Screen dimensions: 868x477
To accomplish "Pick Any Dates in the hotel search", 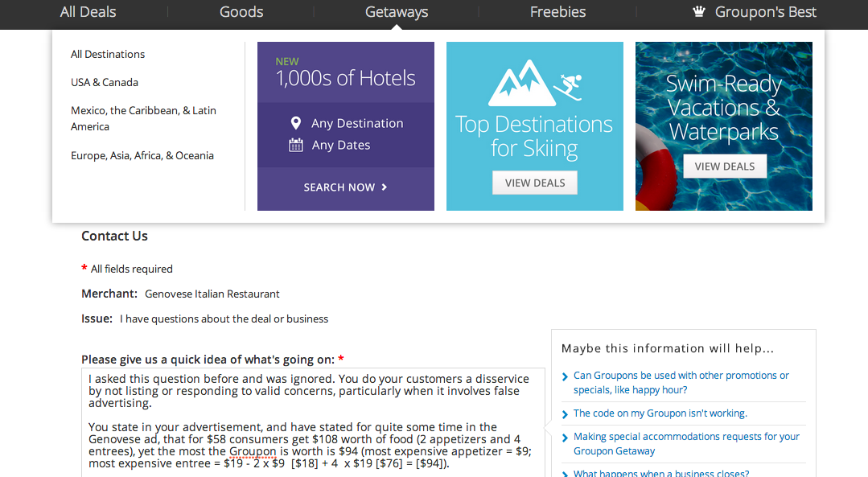I will coord(340,145).
